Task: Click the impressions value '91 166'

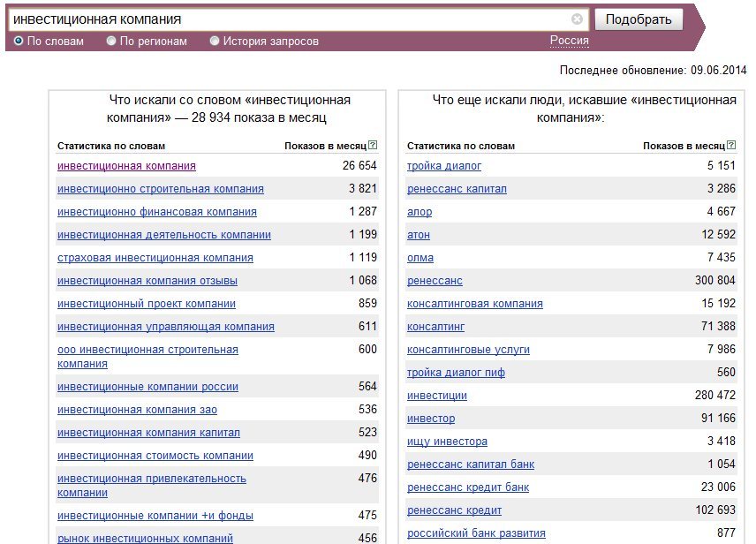Action: click(x=718, y=418)
